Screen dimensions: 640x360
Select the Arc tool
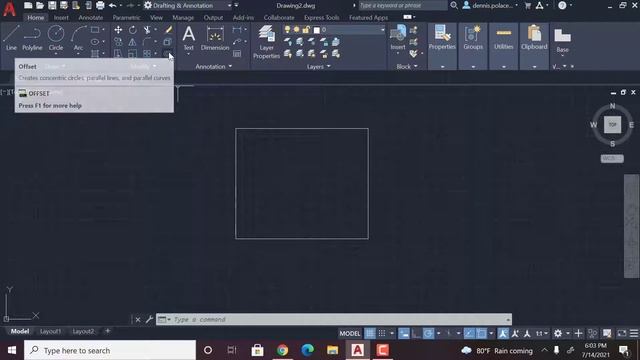pos(78,38)
